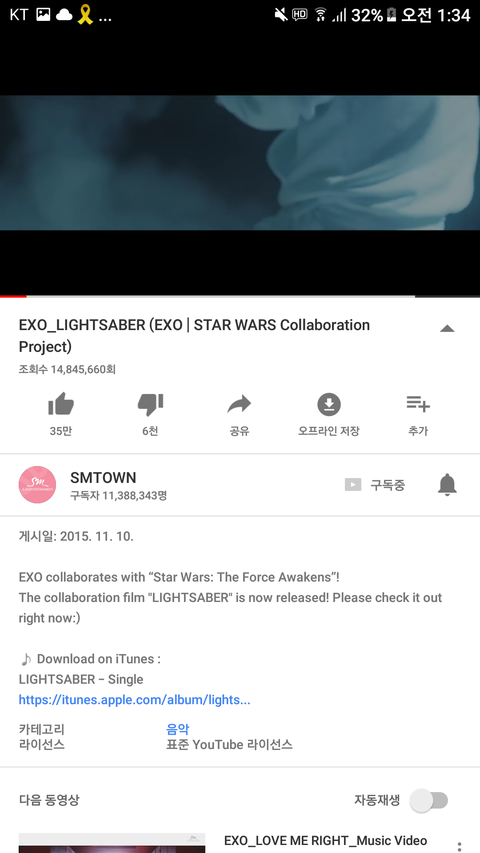Image resolution: width=480 pixels, height=853 pixels.
Task: Open the LOVE ME RIGHT video options menu
Action: pyautogui.click(x=459, y=846)
